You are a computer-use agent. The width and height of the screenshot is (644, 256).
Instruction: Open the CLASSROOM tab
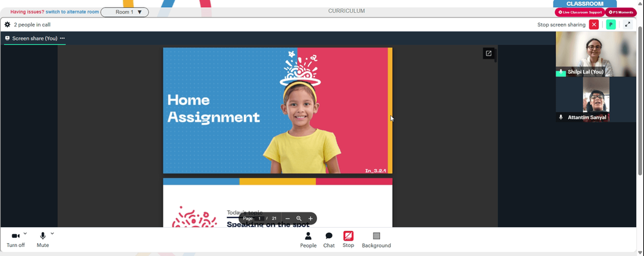pos(585,4)
